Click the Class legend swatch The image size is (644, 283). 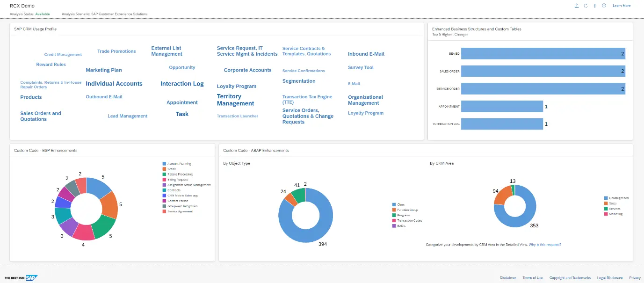click(x=394, y=204)
